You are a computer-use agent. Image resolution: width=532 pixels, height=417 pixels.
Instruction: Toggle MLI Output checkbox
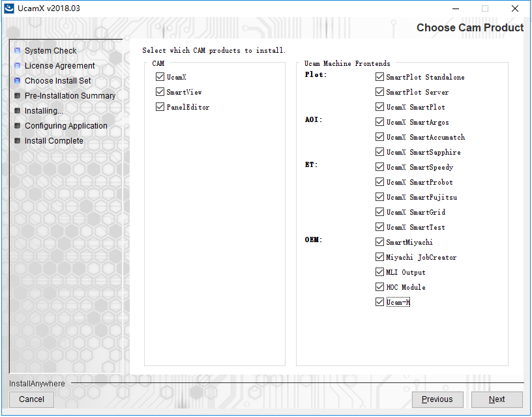[x=379, y=271]
